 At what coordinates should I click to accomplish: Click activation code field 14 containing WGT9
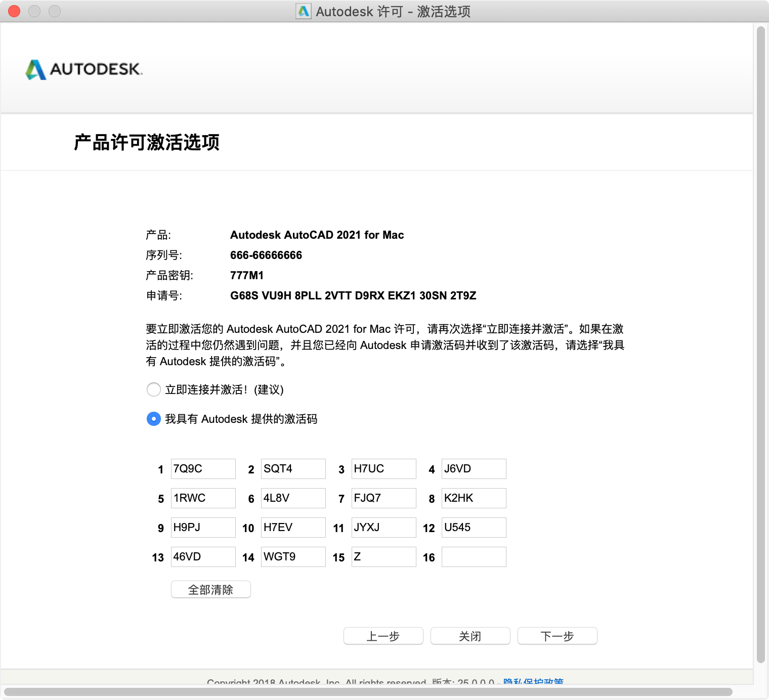pos(293,557)
